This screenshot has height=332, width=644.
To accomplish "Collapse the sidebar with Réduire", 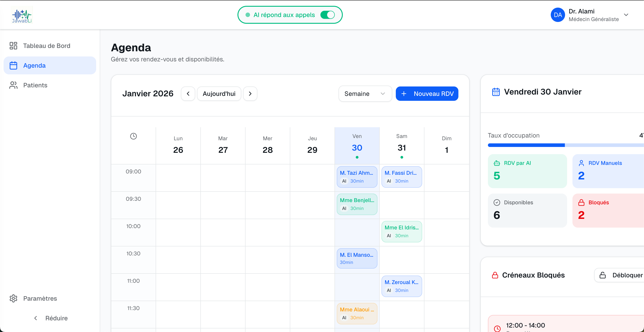I will click(51, 318).
